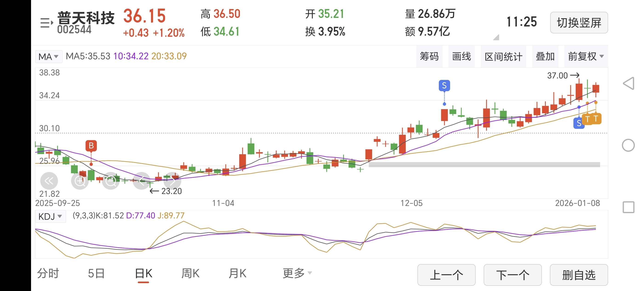Tap the red B buy marker
The width and height of the screenshot is (644, 291).
pyautogui.click(x=91, y=146)
